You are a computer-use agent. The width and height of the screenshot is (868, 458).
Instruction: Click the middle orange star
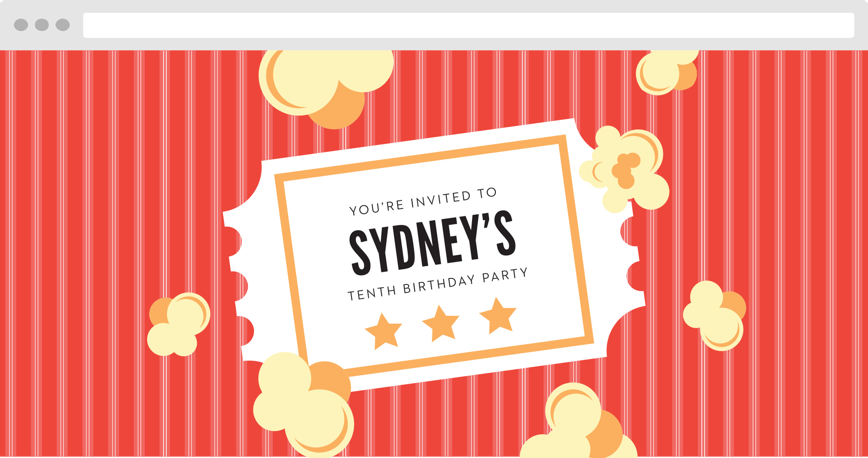pos(441,324)
